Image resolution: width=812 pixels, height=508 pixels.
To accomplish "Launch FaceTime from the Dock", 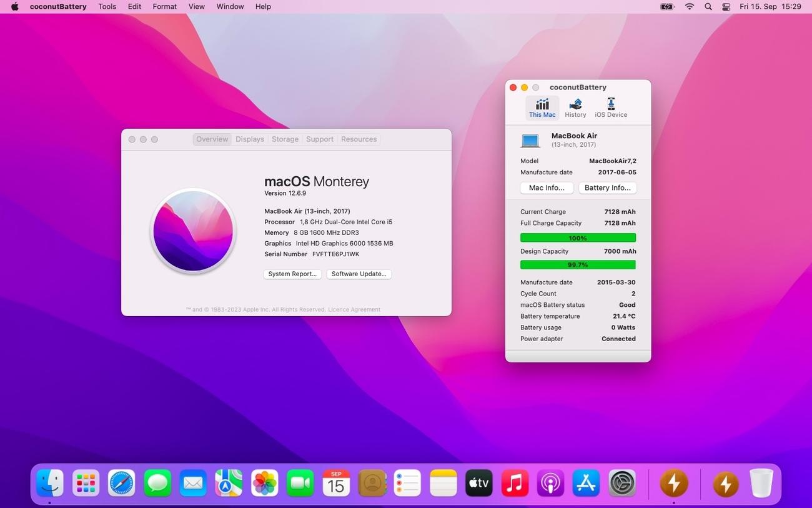I will [x=300, y=483].
